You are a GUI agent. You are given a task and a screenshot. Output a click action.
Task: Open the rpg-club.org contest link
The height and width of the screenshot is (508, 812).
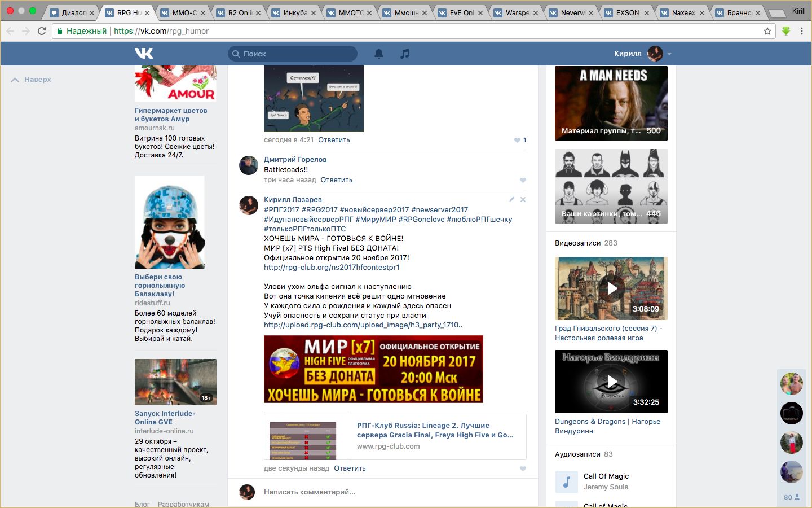pos(332,267)
